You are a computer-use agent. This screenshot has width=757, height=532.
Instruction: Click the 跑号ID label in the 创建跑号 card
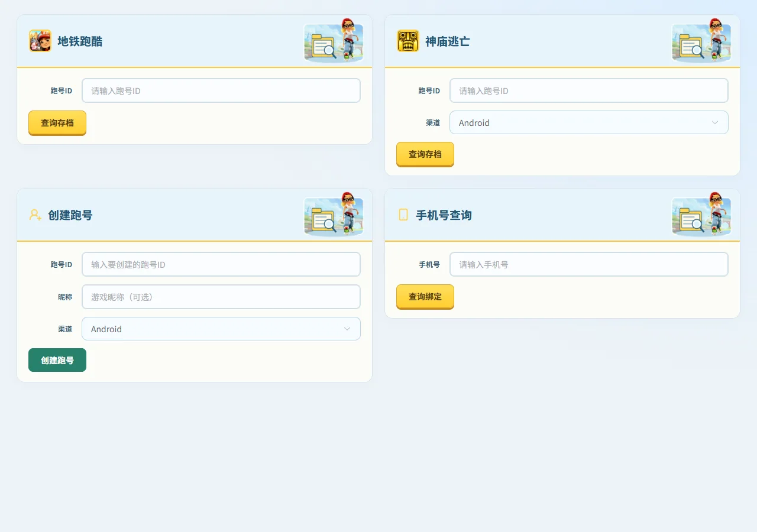62,264
